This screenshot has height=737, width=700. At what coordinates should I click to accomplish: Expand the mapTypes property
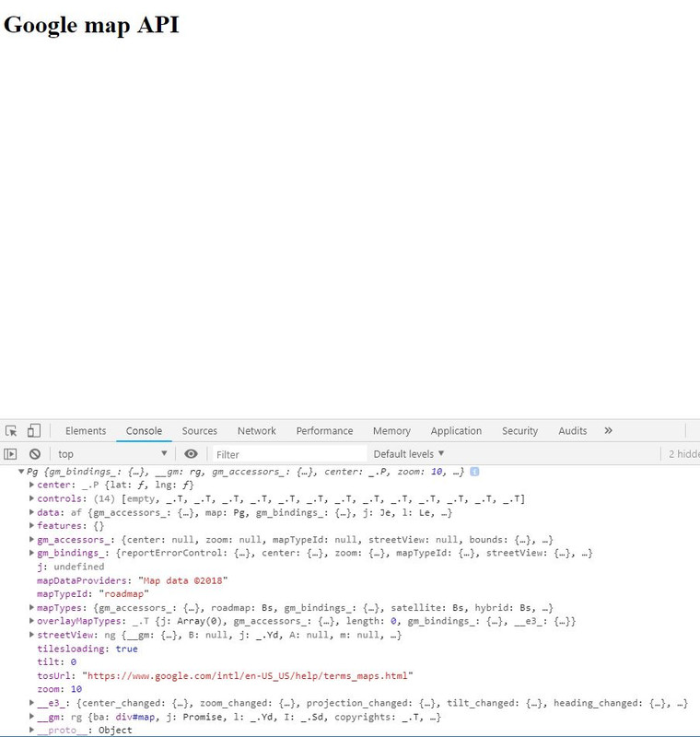pos(31,608)
